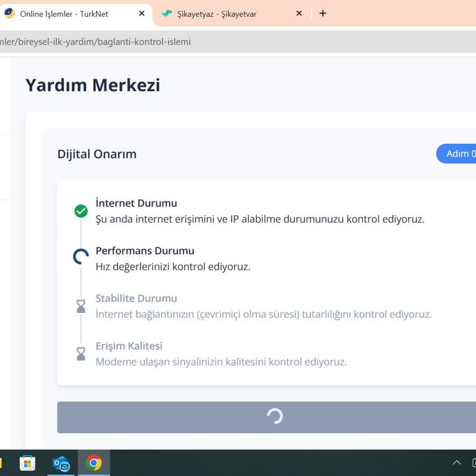Screen dimensions: 476x476
Task: Click the gray loading button below the steps
Action: pyautogui.click(x=267, y=417)
